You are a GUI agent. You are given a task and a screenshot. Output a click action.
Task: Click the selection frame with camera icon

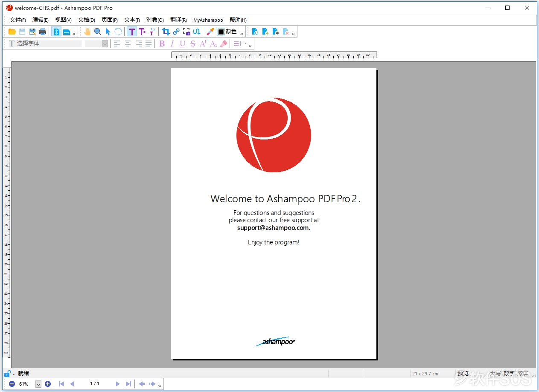pos(186,32)
